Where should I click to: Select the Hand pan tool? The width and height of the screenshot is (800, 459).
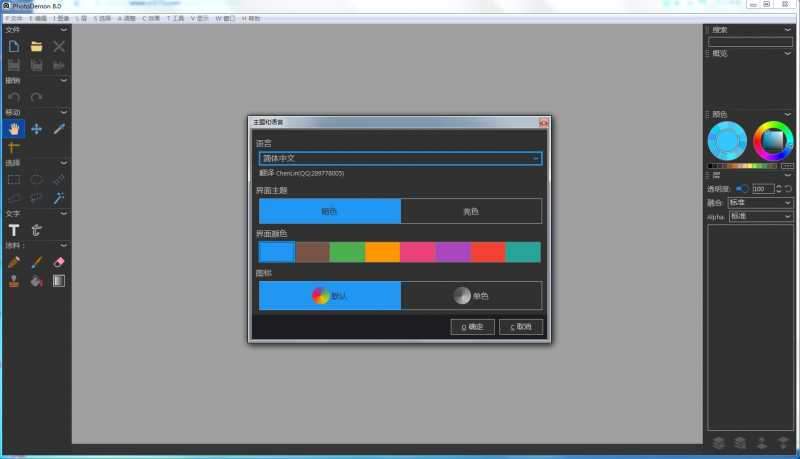[14, 129]
